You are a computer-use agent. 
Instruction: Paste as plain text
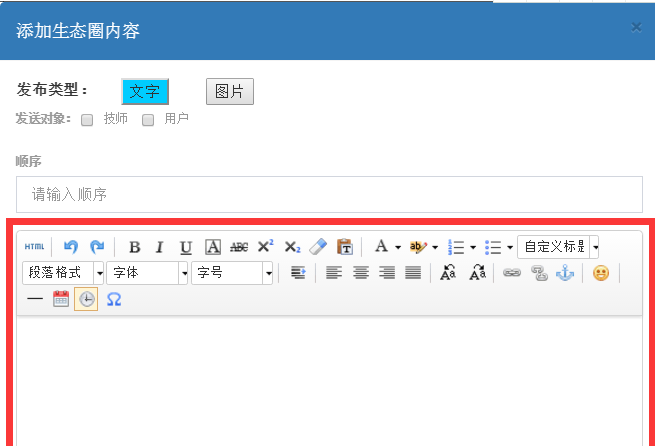tap(345, 247)
